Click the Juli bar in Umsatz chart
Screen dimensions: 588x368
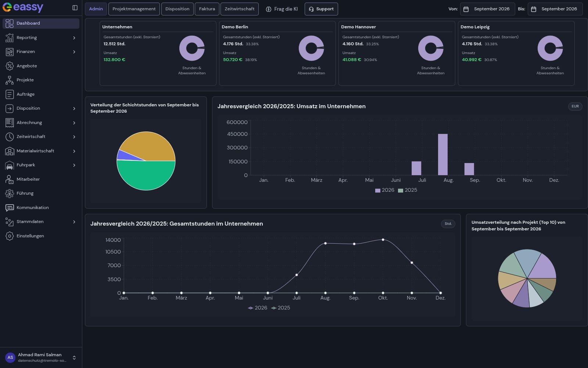click(416, 168)
